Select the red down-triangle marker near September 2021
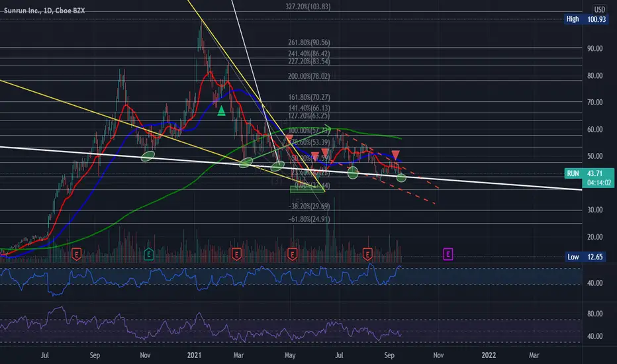 395,155
